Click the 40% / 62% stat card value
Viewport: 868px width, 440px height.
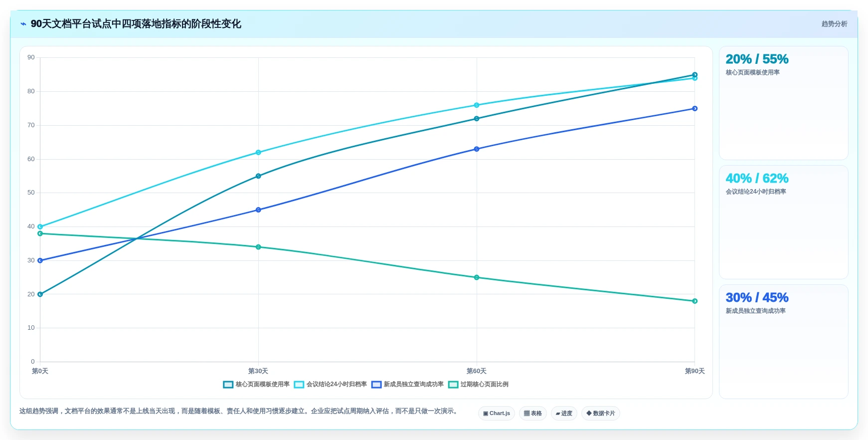(x=757, y=179)
